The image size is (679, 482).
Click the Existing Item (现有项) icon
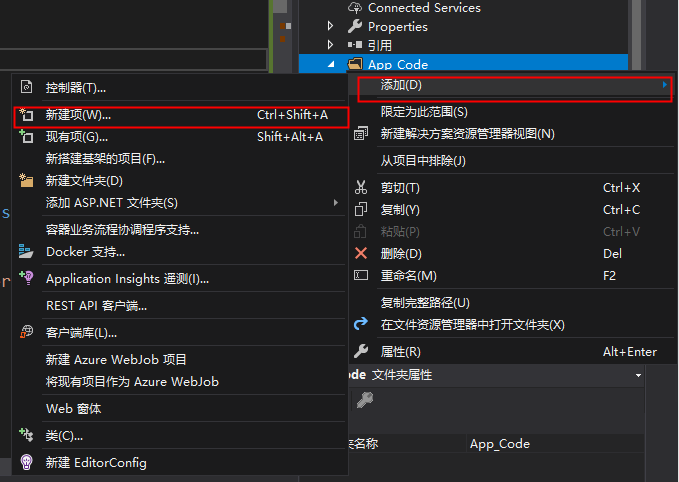coord(27,137)
